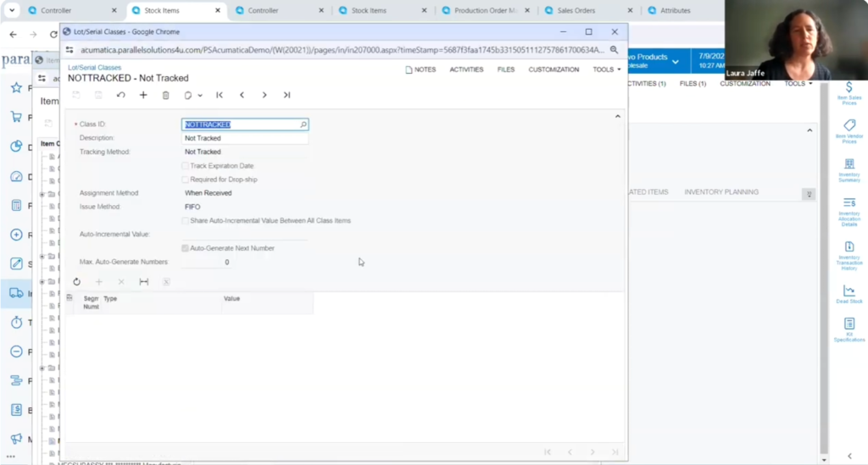Click the megaphone icon in left navigation

pos(16,439)
